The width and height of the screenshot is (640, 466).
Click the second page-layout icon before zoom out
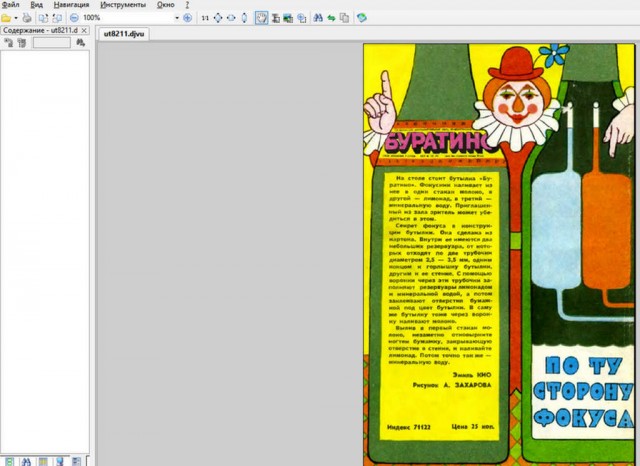coord(57,18)
